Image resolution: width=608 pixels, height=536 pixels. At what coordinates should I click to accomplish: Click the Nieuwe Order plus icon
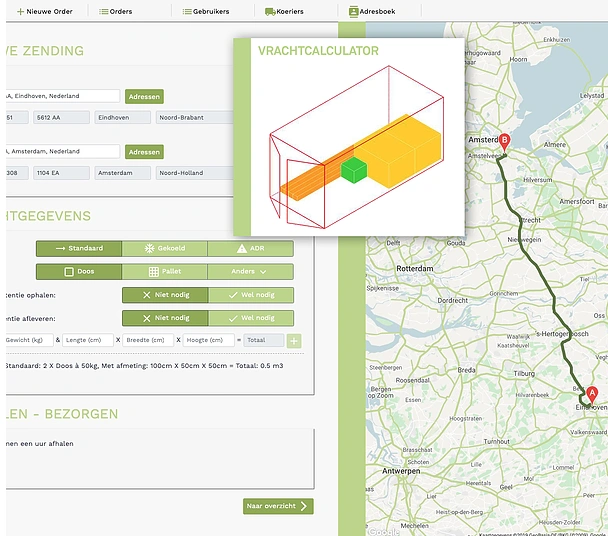pyautogui.click(x=21, y=11)
